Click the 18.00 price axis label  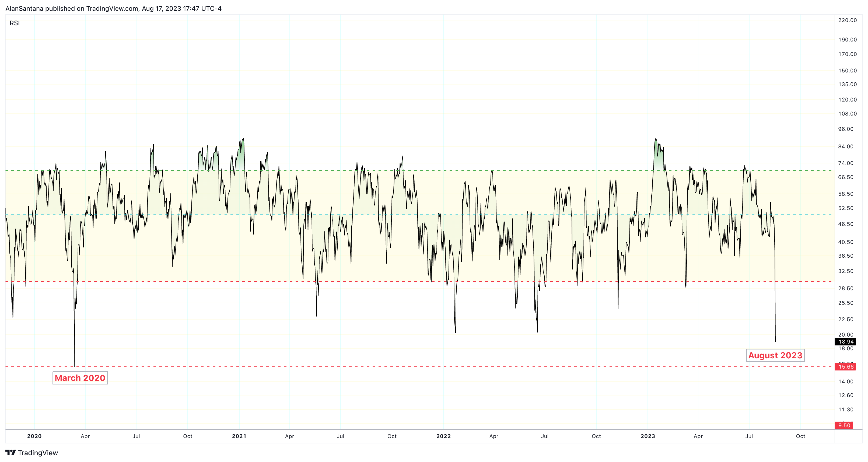(x=846, y=348)
